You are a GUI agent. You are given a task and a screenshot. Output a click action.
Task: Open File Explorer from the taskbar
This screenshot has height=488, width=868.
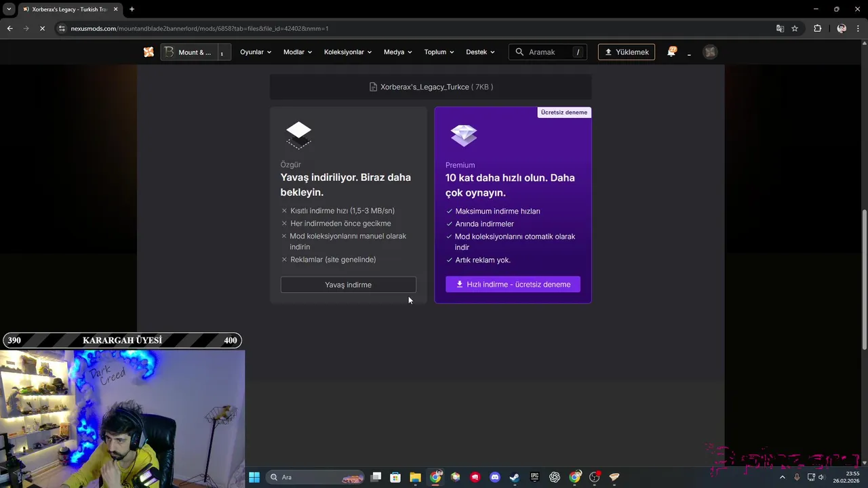tap(415, 477)
